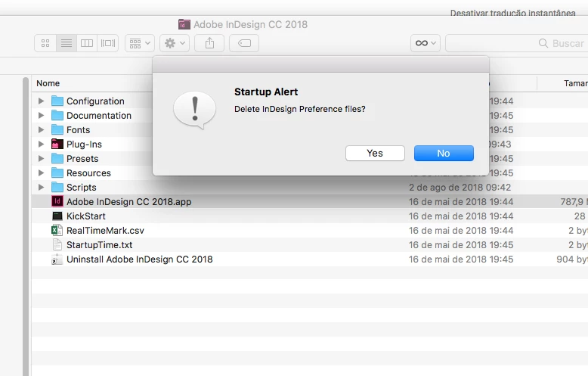Click the alert exclamation icon

tap(195, 110)
